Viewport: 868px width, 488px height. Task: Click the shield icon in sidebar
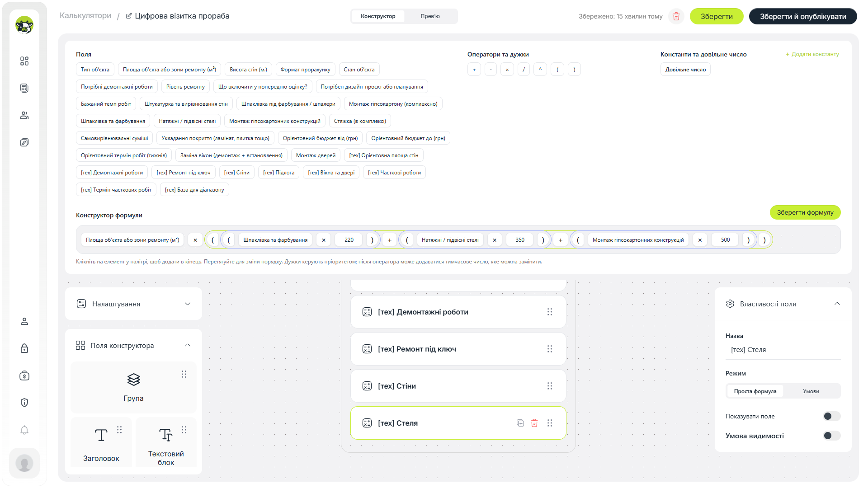[24, 403]
